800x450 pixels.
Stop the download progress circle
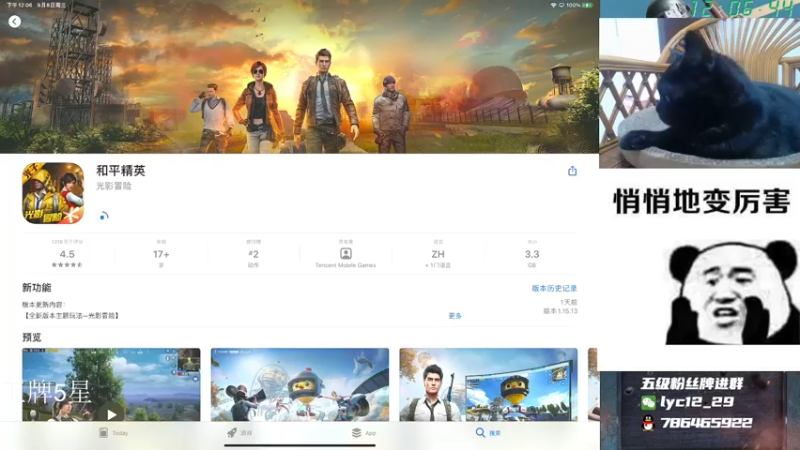(x=103, y=216)
